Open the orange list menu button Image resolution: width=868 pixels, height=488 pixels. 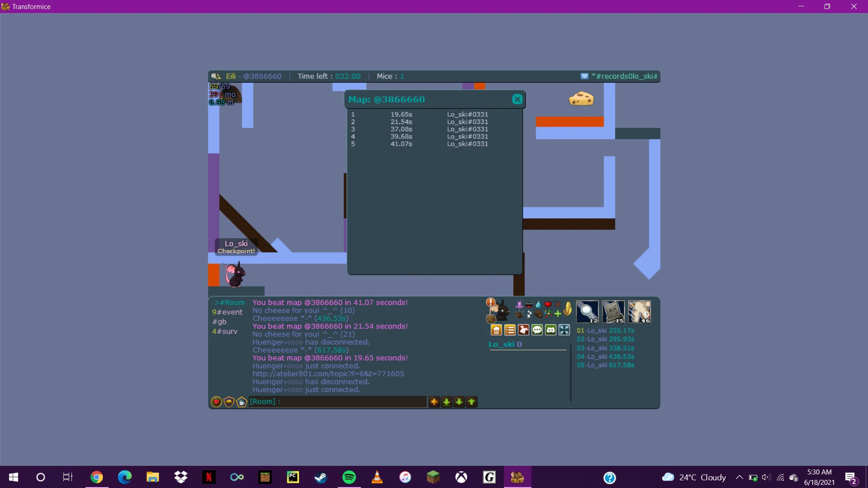click(510, 330)
